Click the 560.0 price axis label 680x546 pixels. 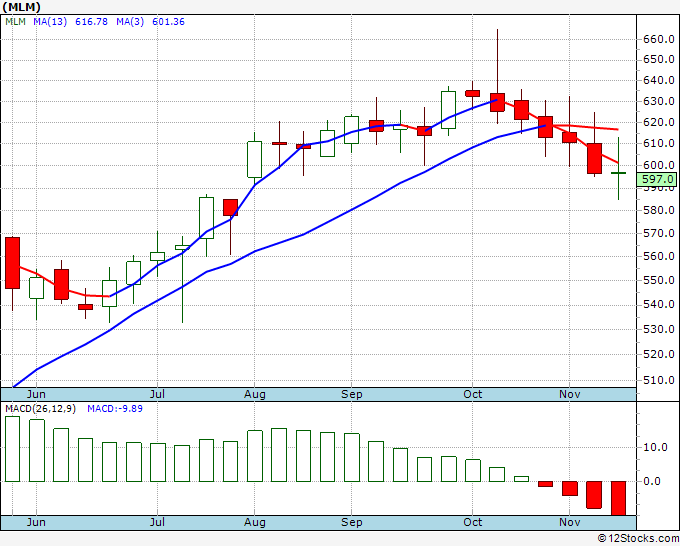(x=659, y=256)
